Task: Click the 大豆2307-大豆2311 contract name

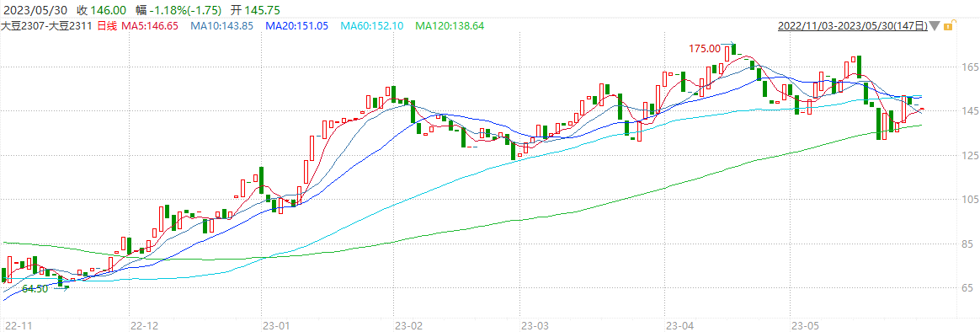Action: coord(47,26)
